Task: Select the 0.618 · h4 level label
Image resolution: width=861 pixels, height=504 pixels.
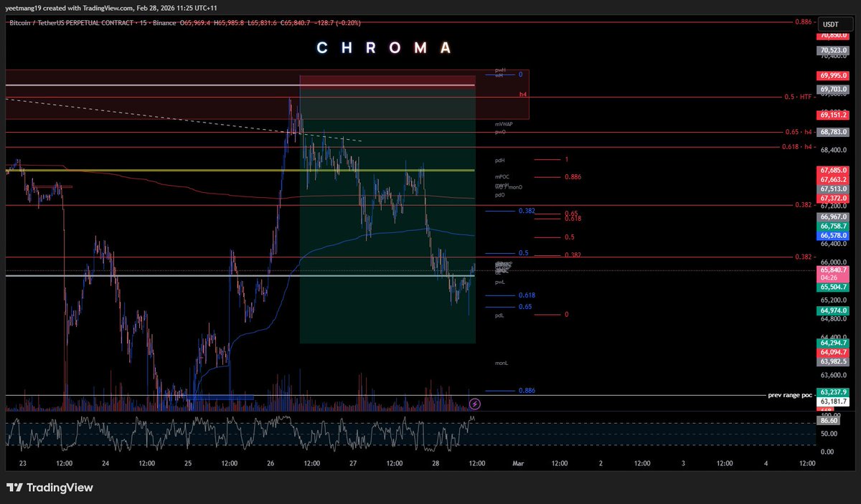Action: (799, 147)
